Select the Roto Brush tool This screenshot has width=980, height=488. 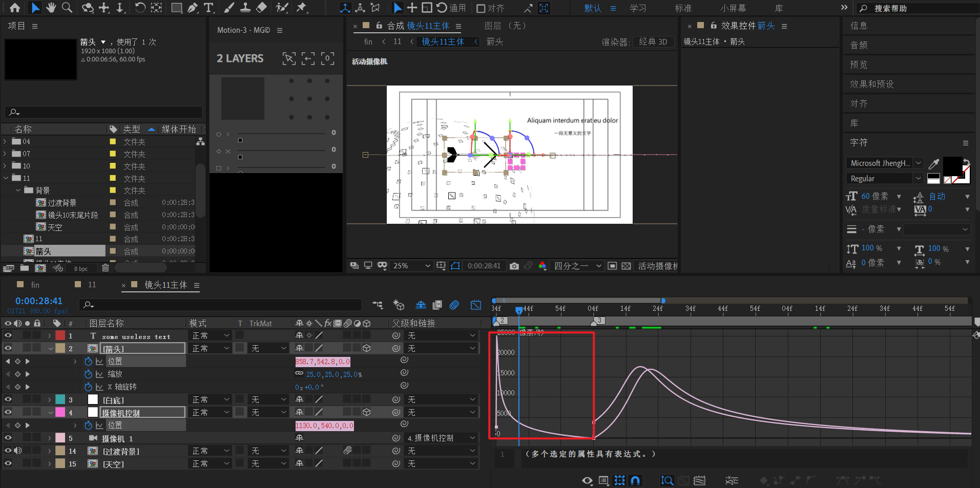[282, 8]
